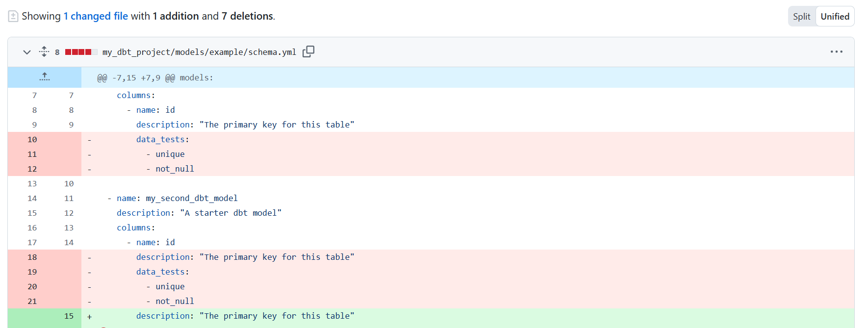This screenshot has height=328, width=868.
Task: Open the three-dot file options menu
Action: tap(836, 51)
